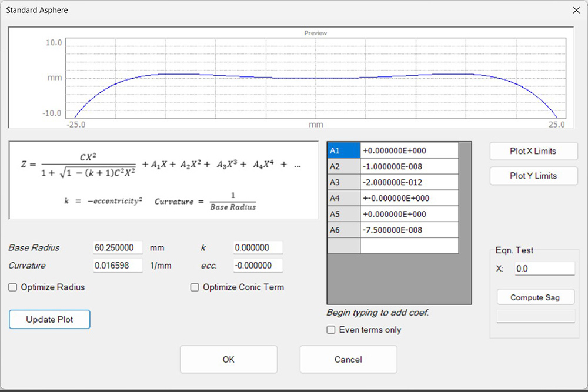Select the A2 value -1.000000E-008

[409, 166]
